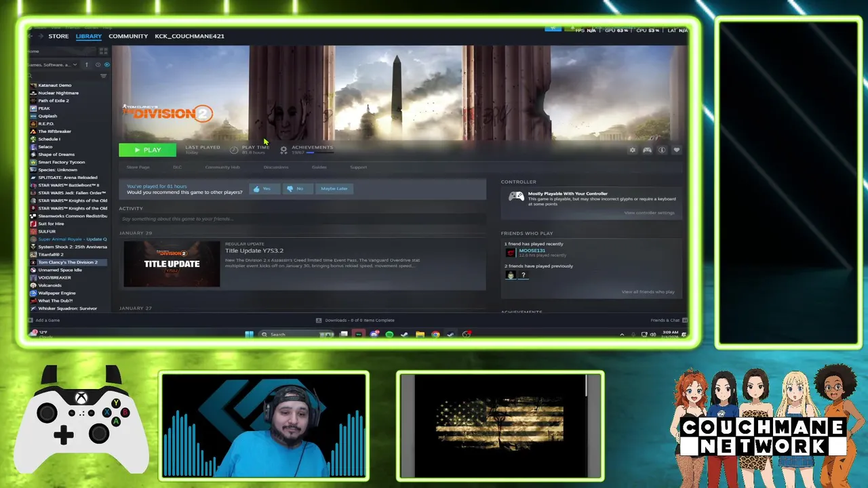Click MOOSE131 friend avatar

(x=511, y=253)
